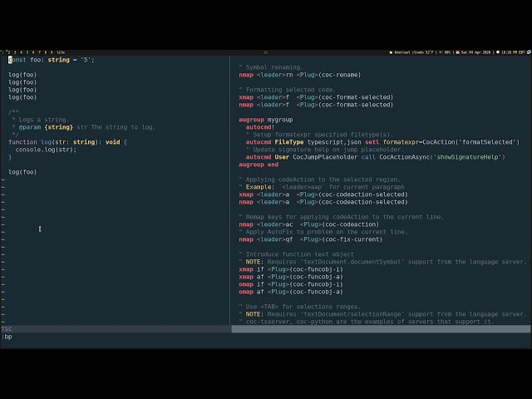
Task: Click 'omap af <Plug>(coc-funcobj-a)' line
Action: tap(291, 292)
